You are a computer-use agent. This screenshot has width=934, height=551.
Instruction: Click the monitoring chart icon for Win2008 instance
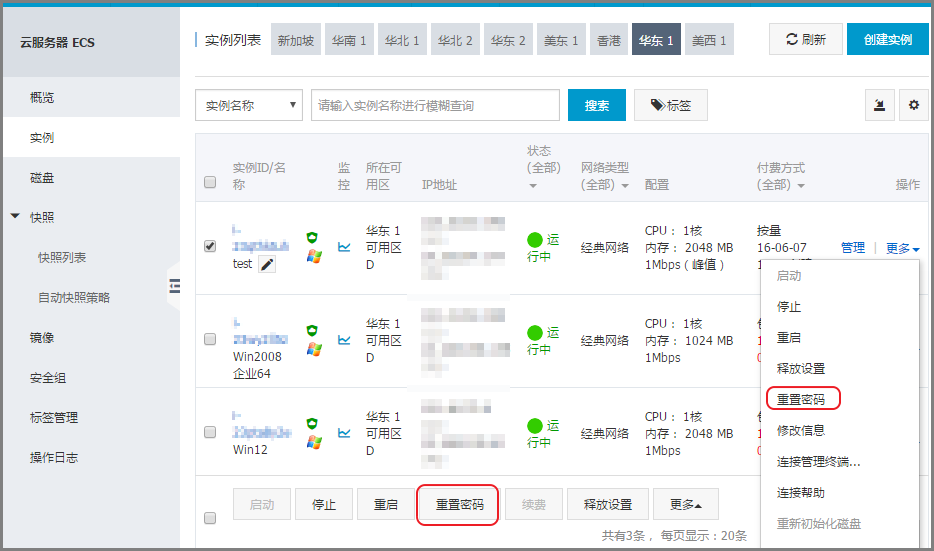pos(344,340)
